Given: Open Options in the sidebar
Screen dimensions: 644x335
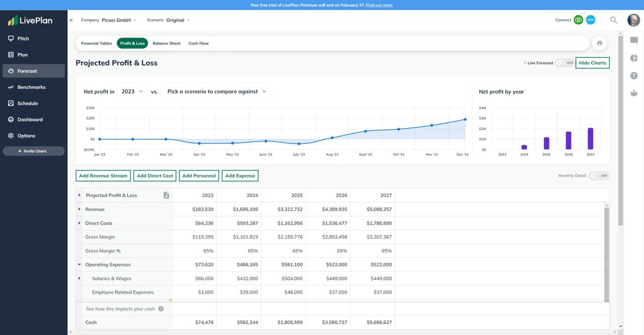Looking at the screenshot, I should (x=34, y=136).
